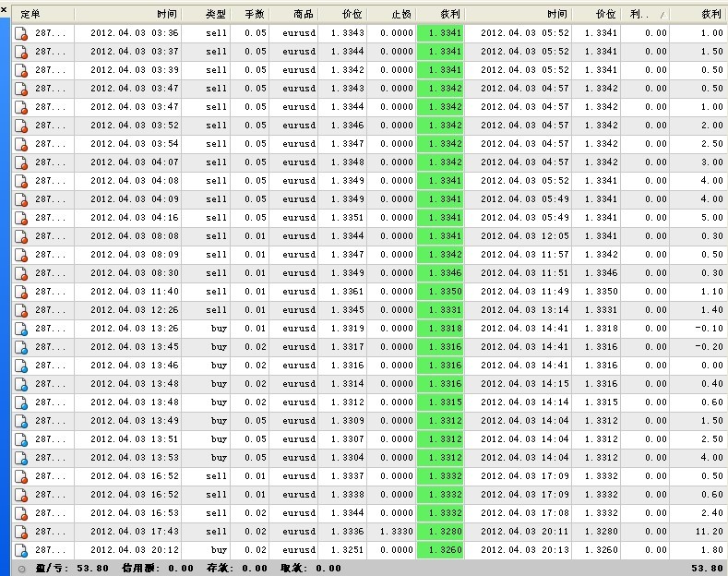Sort by the 商品 column header
The height and width of the screenshot is (576, 728).
(294, 15)
